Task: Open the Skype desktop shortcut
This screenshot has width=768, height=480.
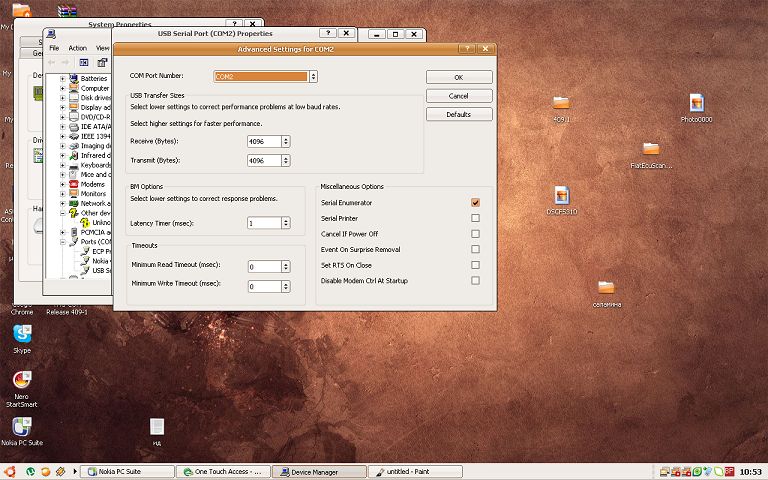Action: [21, 335]
